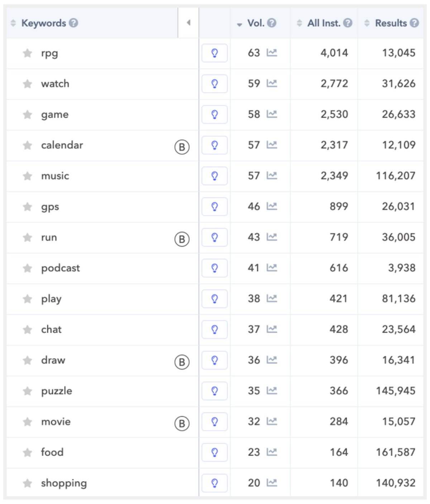Image resolution: width=430 pixels, height=504 pixels.
Task: Sort by the Keywords column header
Action: point(43,23)
